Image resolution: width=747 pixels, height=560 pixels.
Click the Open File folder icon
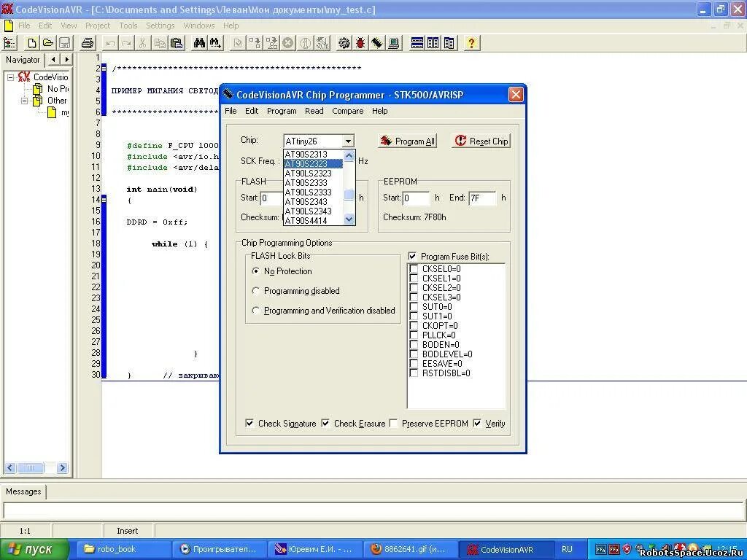click(48, 43)
